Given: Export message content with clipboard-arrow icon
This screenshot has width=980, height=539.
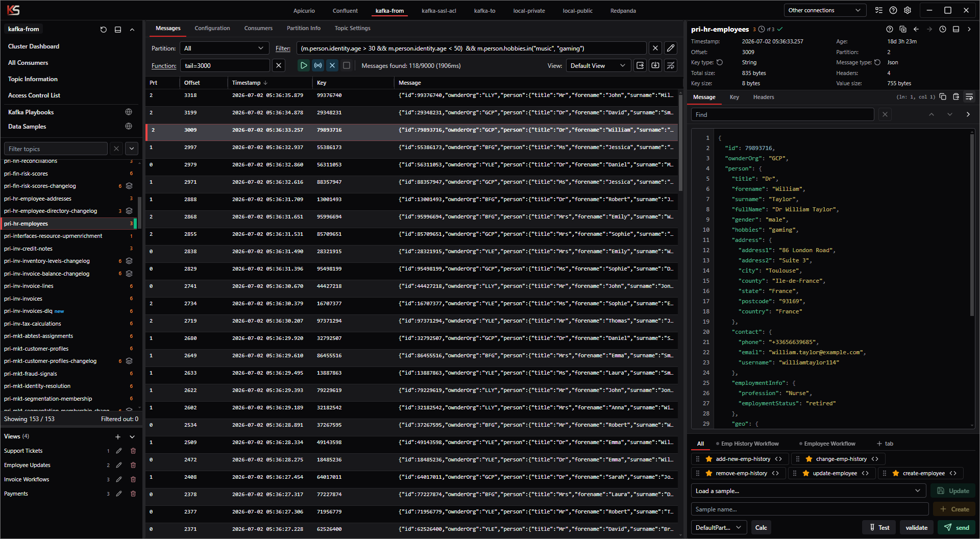Looking at the screenshot, I should pos(956,96).
